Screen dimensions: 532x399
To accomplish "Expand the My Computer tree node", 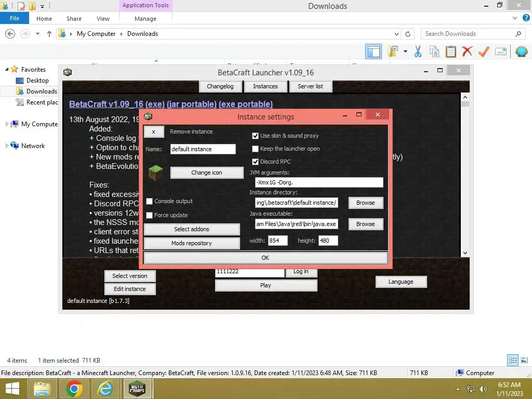I will [x=7, y=124].
